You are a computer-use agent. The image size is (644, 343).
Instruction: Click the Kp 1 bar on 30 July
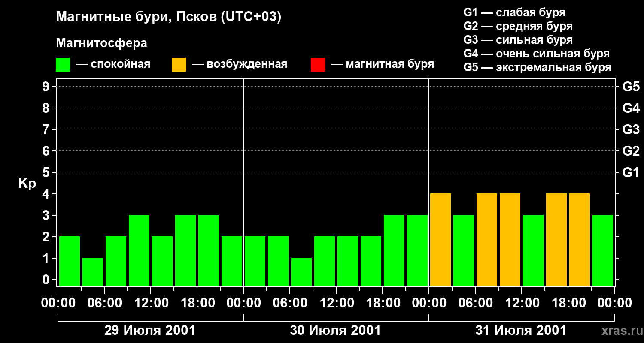coord(301,272)
